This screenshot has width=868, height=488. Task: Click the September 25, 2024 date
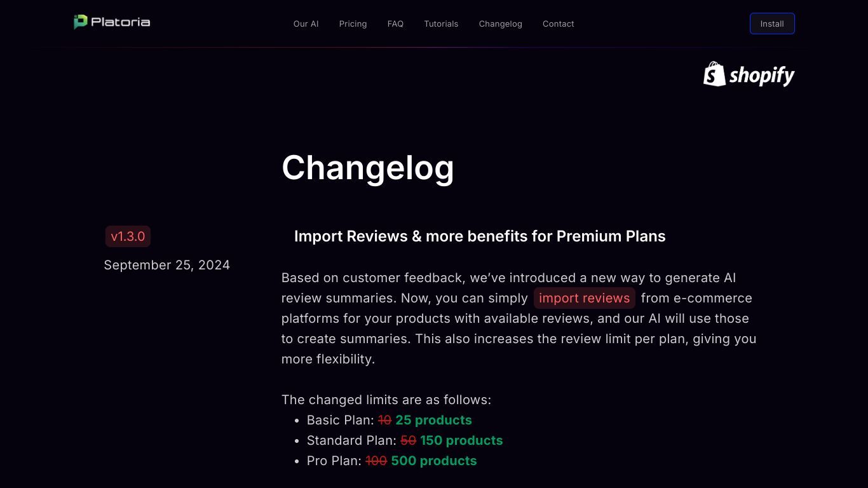click(167, 265)
